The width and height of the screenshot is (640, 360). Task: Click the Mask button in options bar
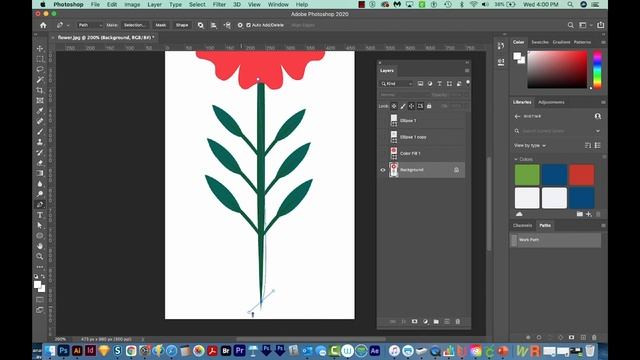tap(161, 25)
